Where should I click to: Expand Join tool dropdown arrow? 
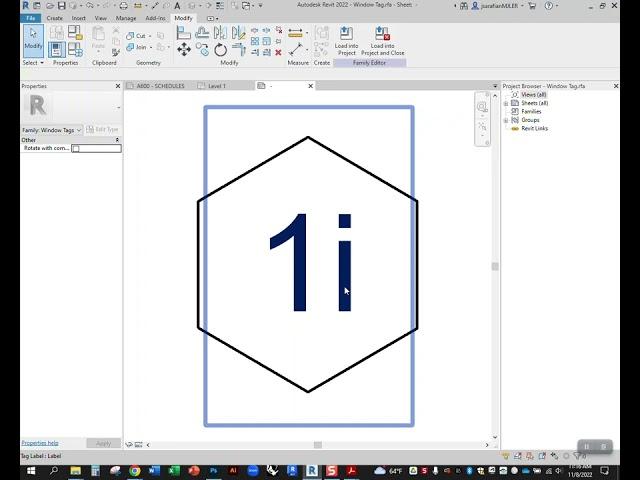click(151, 47)
